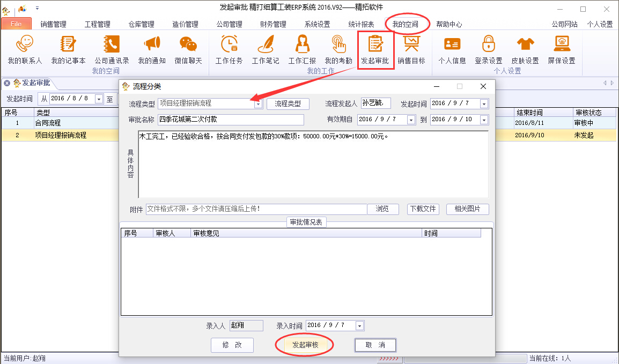Click the 审批名称 text field
Image resolution: width=619 pixels, height=364 pixels.
(x=231, y=120)
